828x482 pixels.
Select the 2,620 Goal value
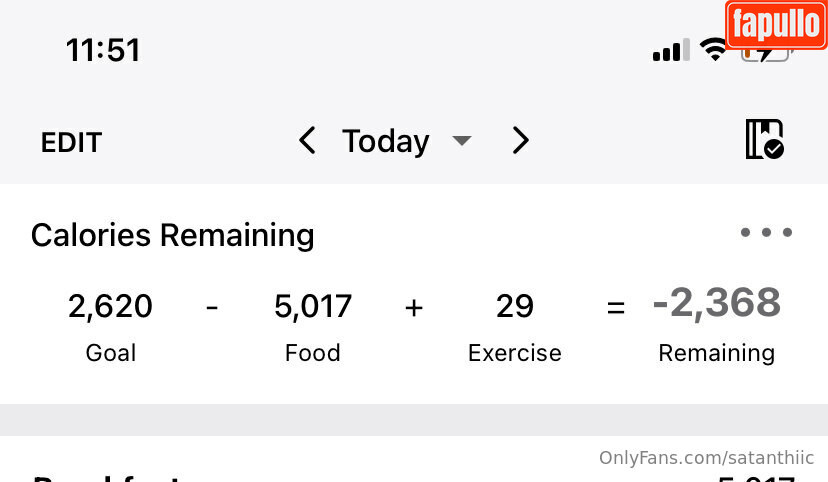pyautogui.click(x=110, y=306)
